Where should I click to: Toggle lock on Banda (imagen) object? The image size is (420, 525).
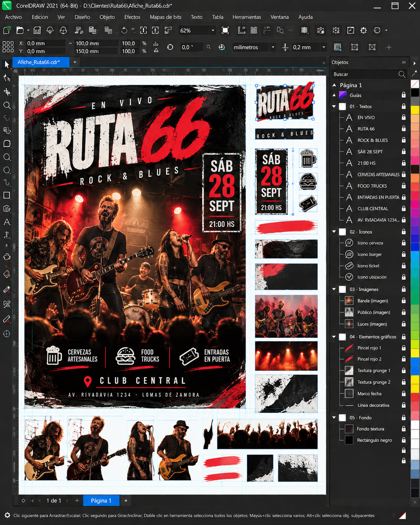point(404,301)
